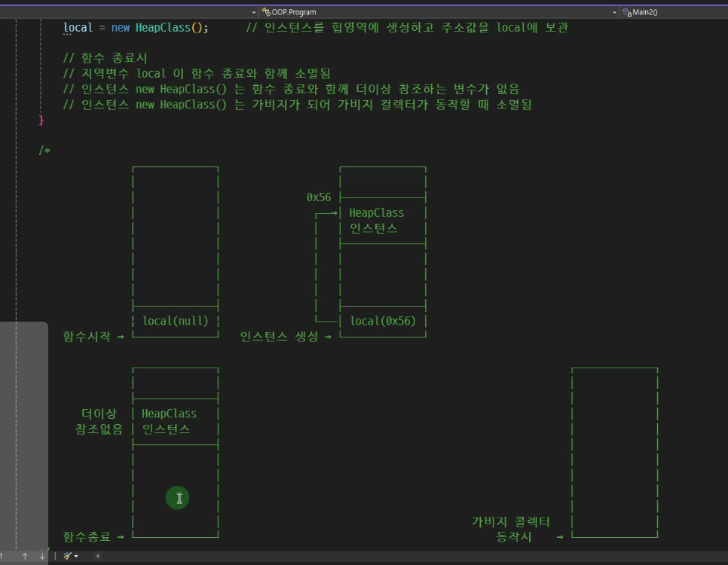Click the '인스턴스 생성' label in the diagram
Screen dimensions: 728x565
click(279, 336)
